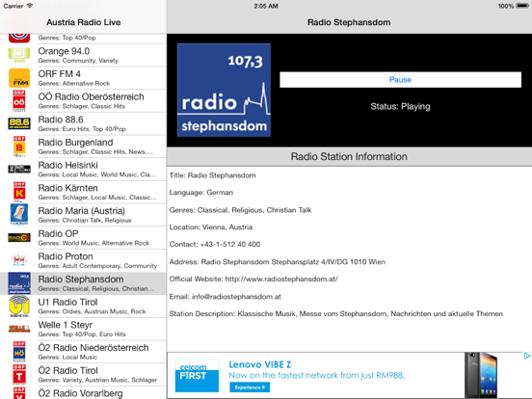Tap the U1 Radio Tirol logo

point(19,306)
